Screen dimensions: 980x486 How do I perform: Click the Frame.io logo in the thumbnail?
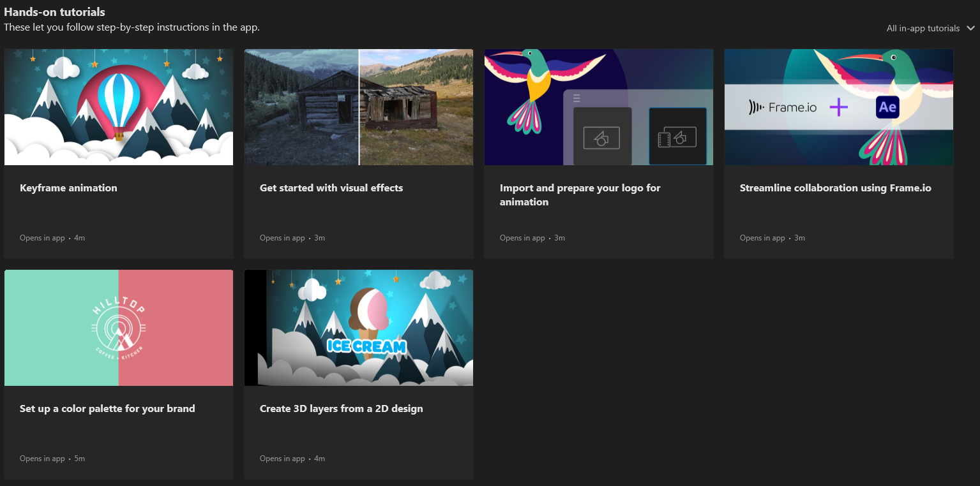(x=783, y=108)
